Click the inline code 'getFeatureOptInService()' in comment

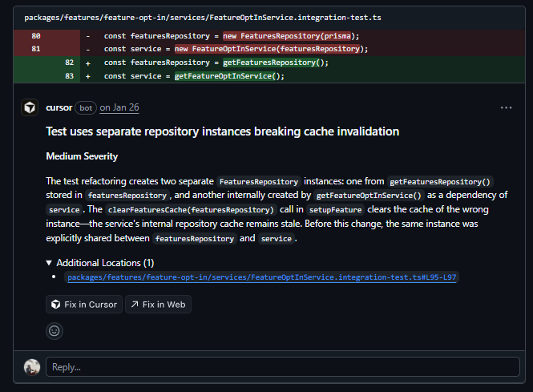369,196
